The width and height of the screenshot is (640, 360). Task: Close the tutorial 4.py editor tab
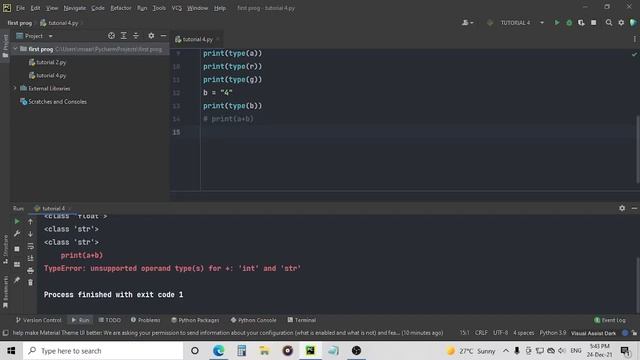click(218, 39)
